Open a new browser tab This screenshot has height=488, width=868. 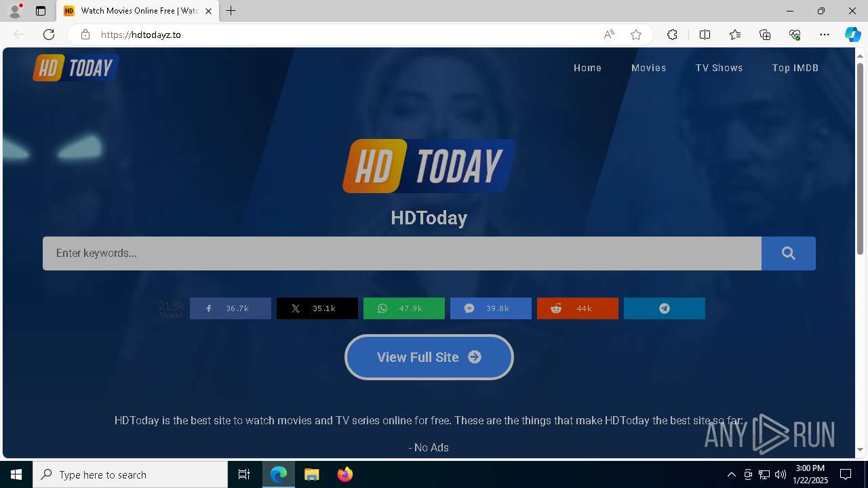[x=231, y=11]
